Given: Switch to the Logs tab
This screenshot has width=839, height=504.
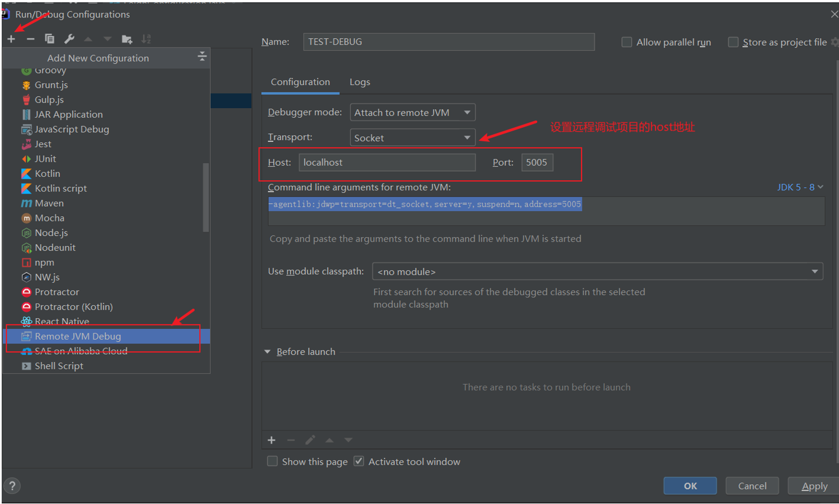Looking at the screenshot, I should 360,82.
